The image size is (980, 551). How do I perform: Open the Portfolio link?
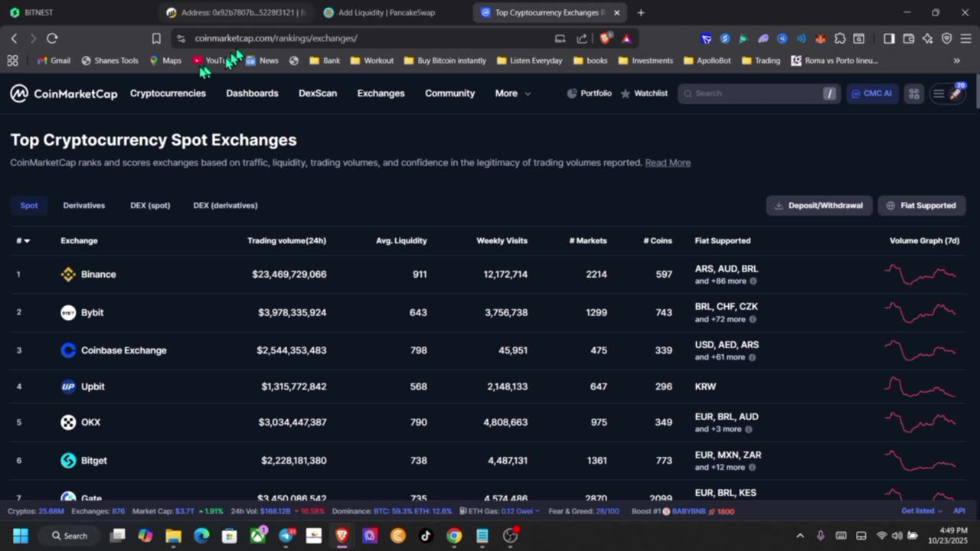[x=589, y=93]
